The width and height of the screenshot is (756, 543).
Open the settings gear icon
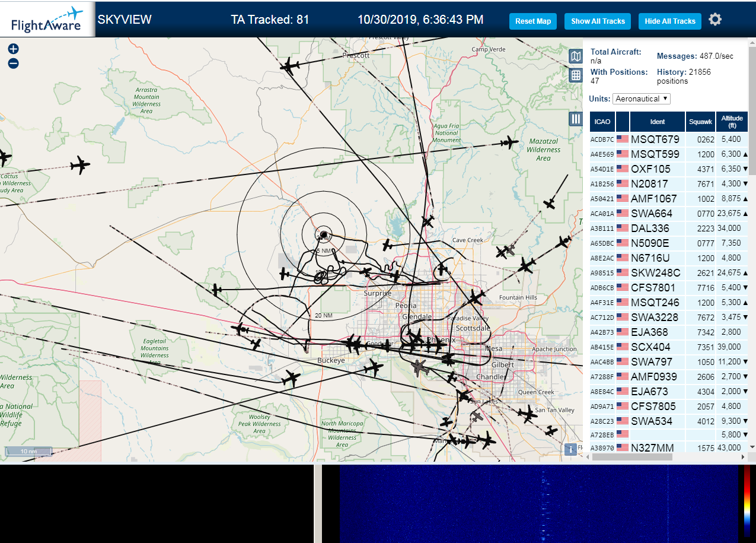715,20
